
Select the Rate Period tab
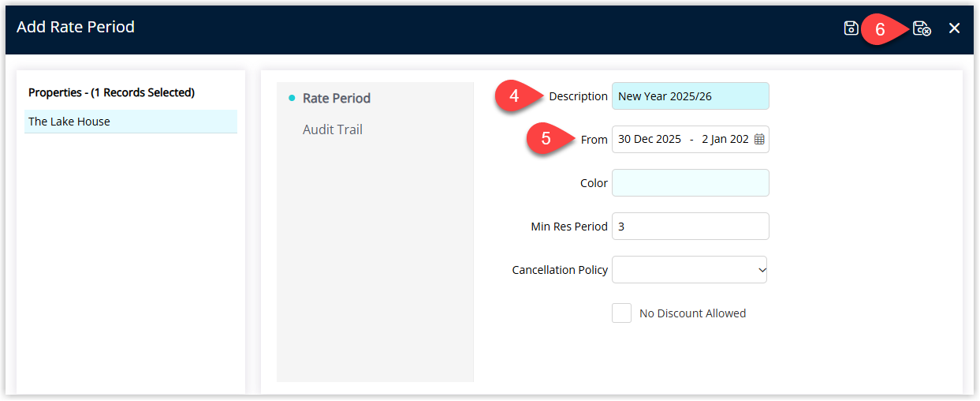[x=337, y=99]
